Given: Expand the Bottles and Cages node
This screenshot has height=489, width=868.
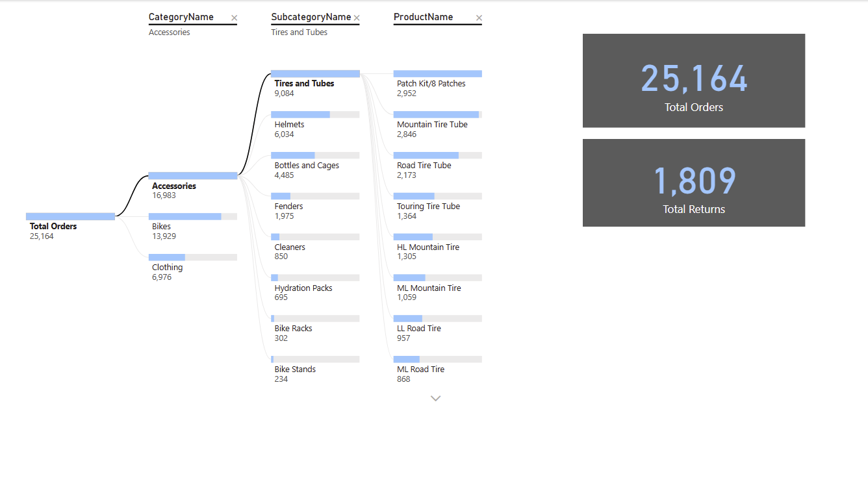Looking at the screenshot, I should 315,166.
